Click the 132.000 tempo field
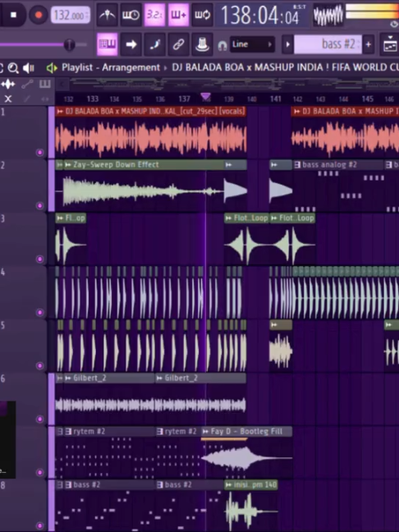This screenshot has width=399, height=532. (71, 16)
